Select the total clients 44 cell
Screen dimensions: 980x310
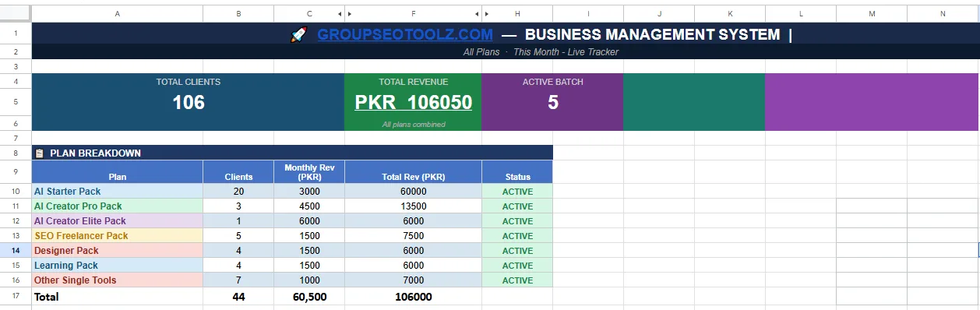(x=238, y=296)
